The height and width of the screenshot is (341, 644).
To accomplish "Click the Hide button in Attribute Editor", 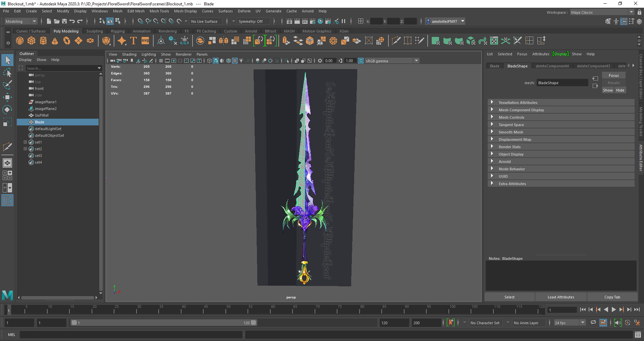I will tap(620, 90).
